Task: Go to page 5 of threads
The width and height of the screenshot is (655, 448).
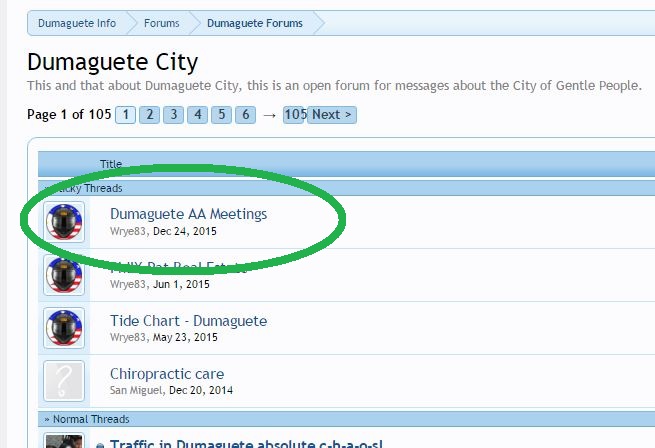Action: (221, 115)
